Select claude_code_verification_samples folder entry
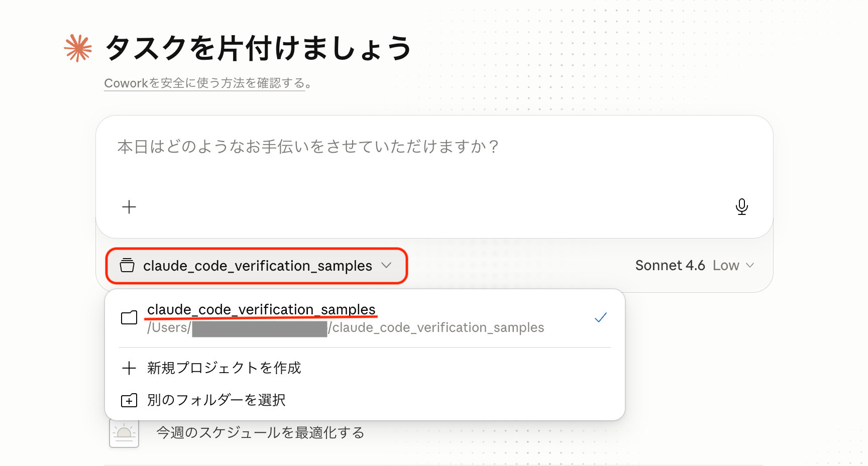 click(x=365, y=318)
